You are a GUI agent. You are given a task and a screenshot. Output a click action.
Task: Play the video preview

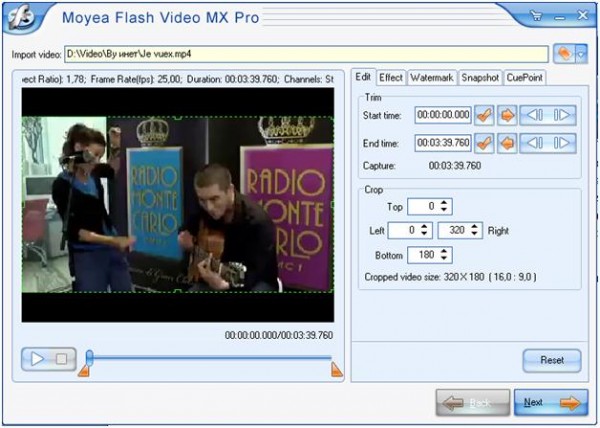pyautogui.click(x=37, y=359)
